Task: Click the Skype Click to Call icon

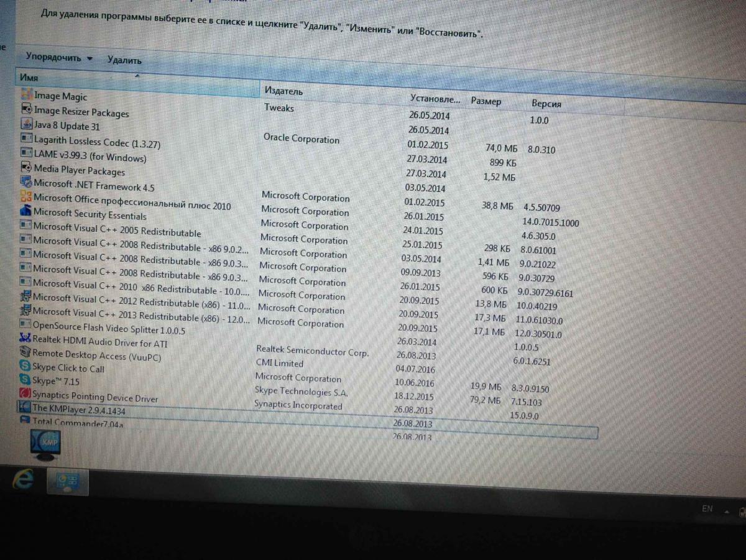Action: click(25, 366)
